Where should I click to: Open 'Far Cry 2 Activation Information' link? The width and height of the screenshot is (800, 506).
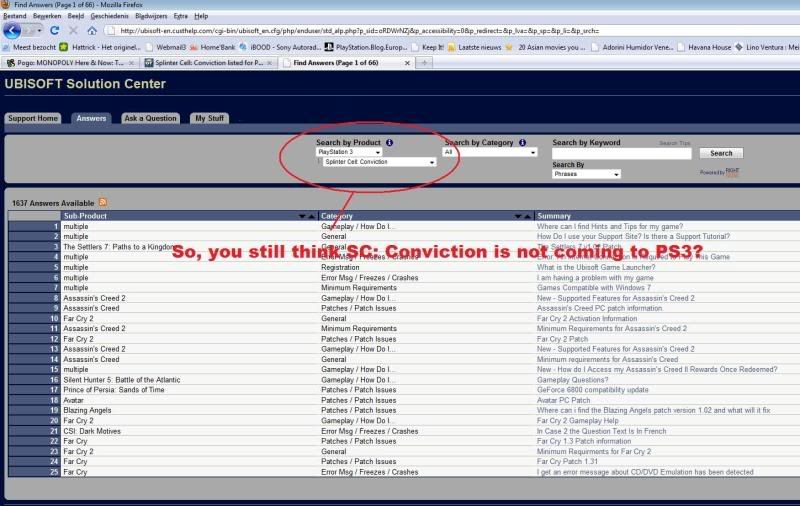(x=587, y=318)
